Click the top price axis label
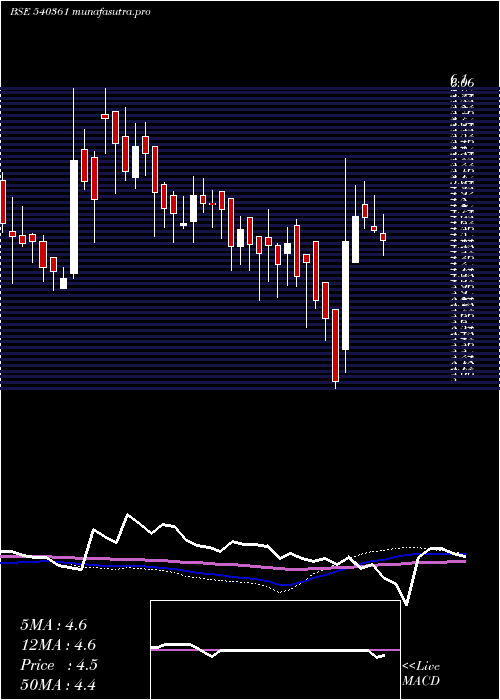 462,82
